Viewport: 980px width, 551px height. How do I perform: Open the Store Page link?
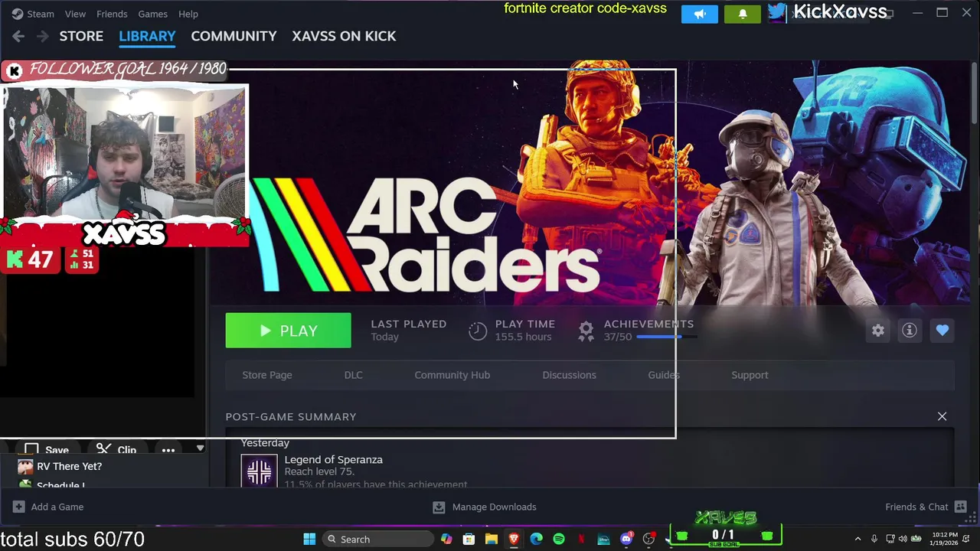[x=267, y=375]
